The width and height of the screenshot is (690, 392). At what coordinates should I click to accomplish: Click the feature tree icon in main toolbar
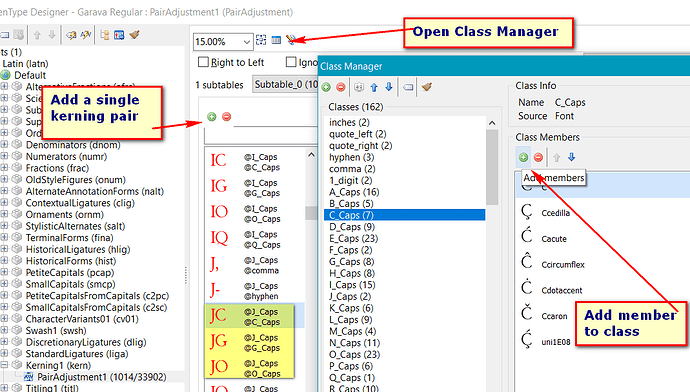click(x=105, y=35)
